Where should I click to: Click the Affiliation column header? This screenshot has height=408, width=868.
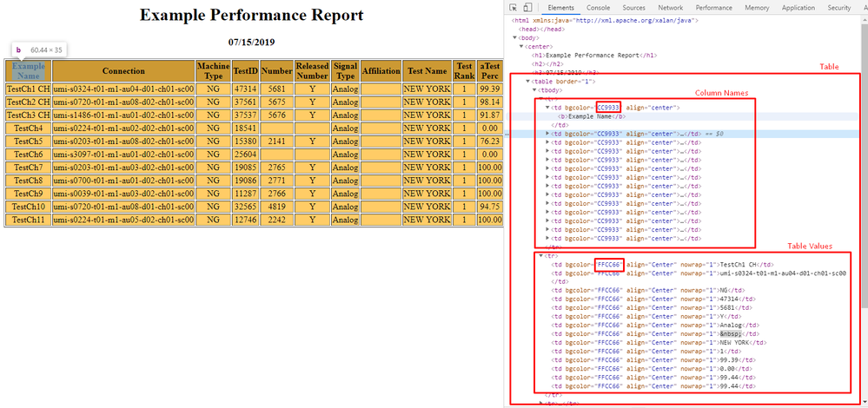[x=381, y=71]
